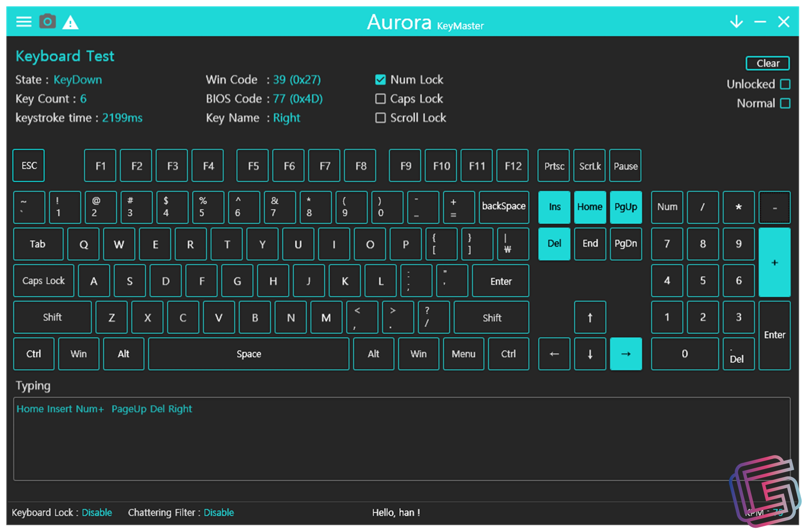The width and height of the screenshot is (806, 532).
Task: Click the numpad Enter key
Action: [775, 335]
